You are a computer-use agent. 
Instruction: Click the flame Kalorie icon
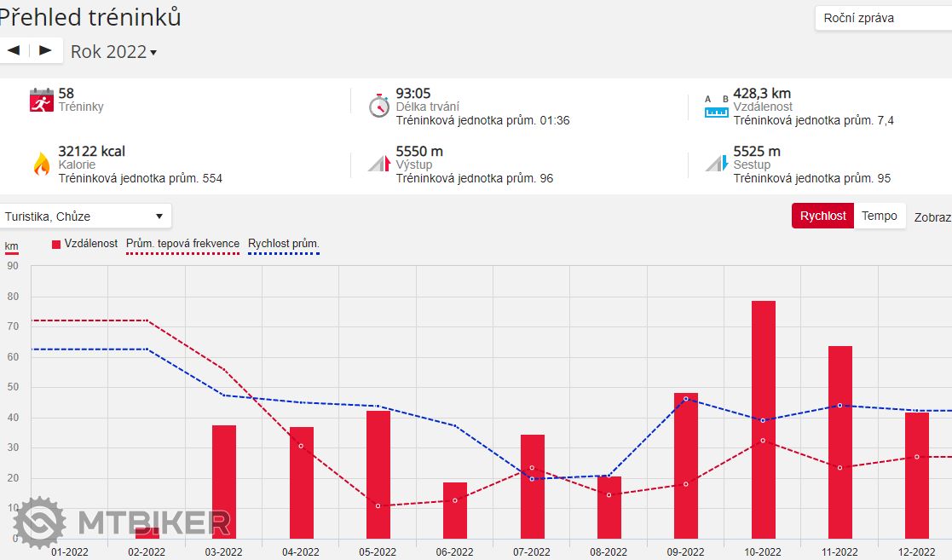[x=41, y=163]
